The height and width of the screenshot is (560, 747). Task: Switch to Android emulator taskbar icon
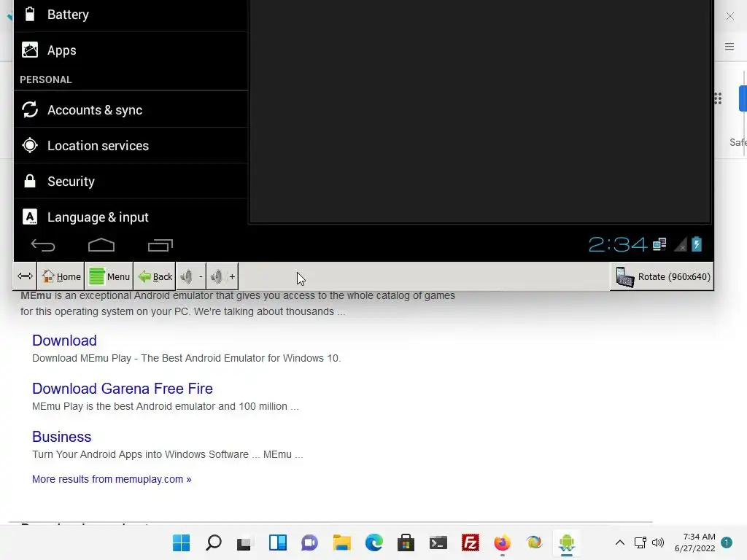[x=566, y=542]
